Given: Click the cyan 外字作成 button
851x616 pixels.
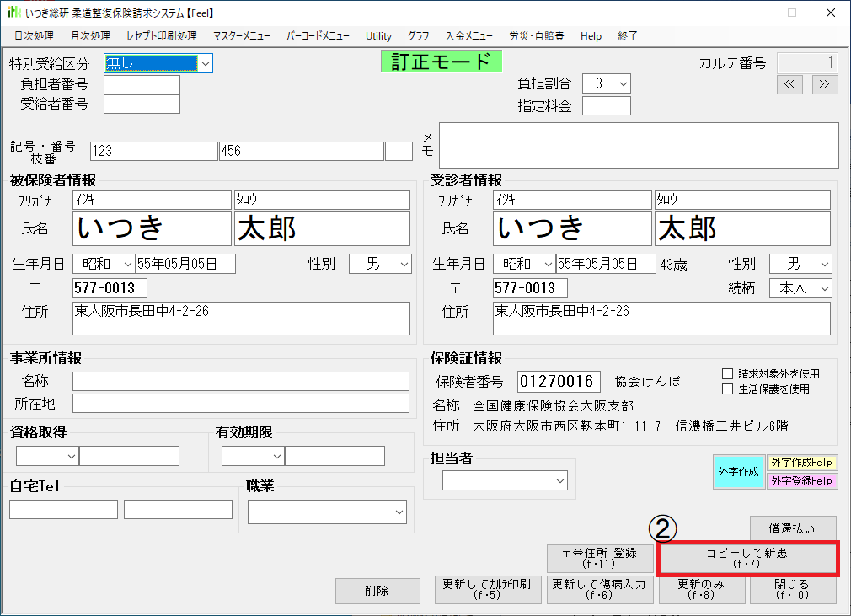Looking at the screenshot, I should 738,472.
